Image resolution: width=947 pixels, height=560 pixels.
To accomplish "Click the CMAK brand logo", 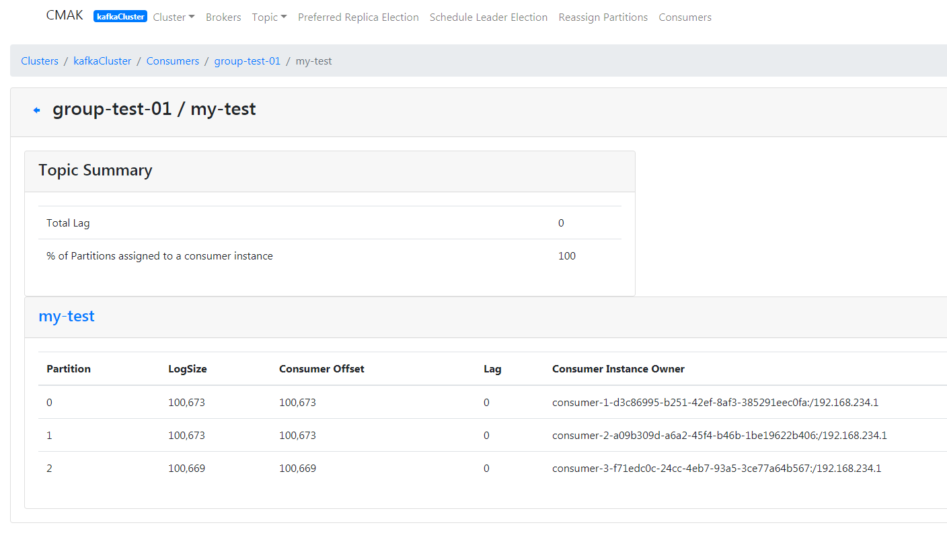I will click(x=65, y=15).
